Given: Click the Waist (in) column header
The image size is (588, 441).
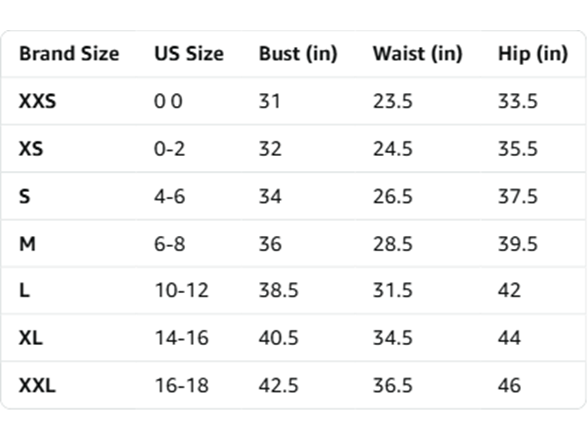Looking at the screenshot, I should (417, 54).
